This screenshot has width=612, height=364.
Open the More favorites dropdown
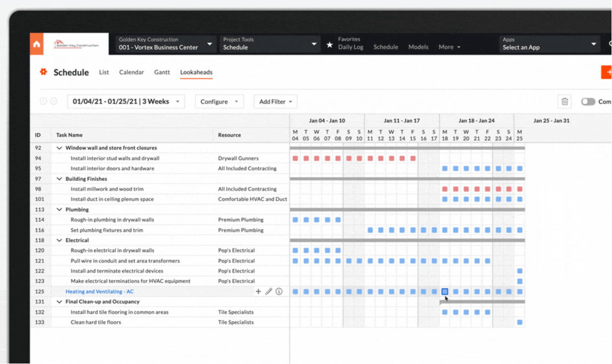449,47
